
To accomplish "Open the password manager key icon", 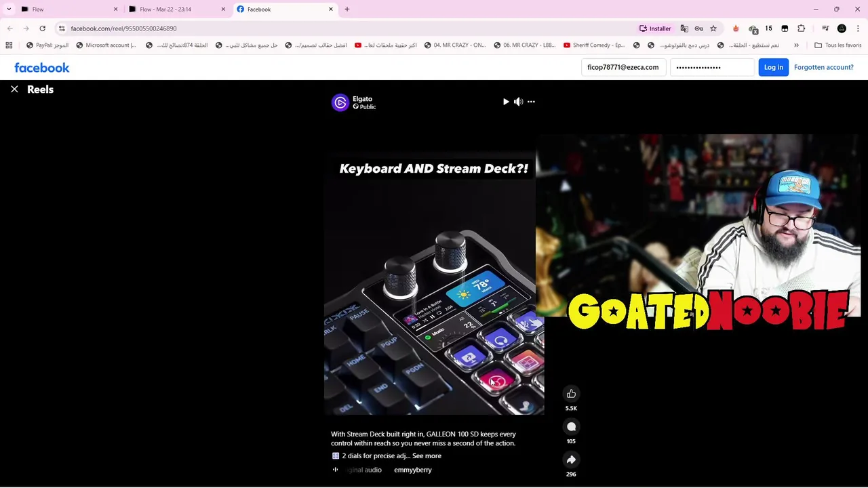I will [x=699, y=28].
